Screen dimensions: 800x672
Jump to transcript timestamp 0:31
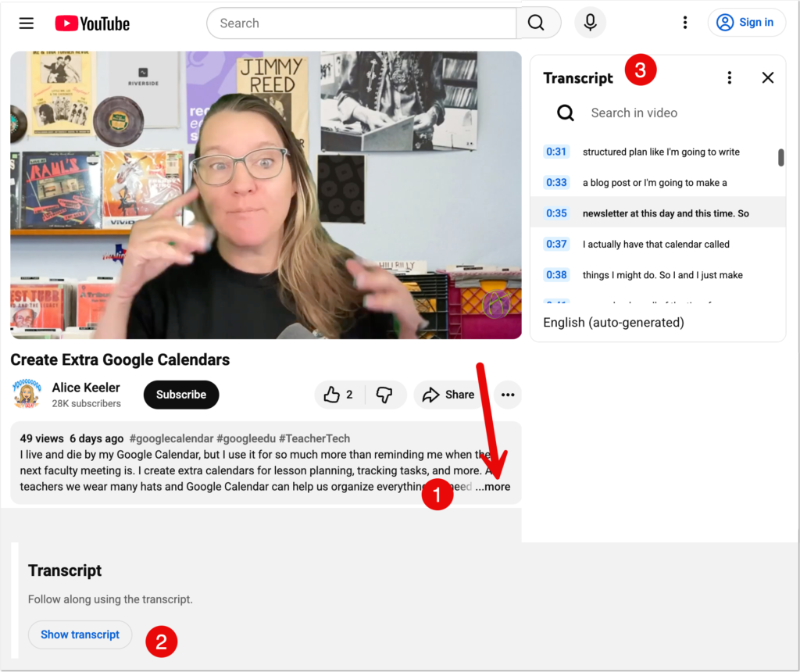pyautogui.click(x=556, y=152)
